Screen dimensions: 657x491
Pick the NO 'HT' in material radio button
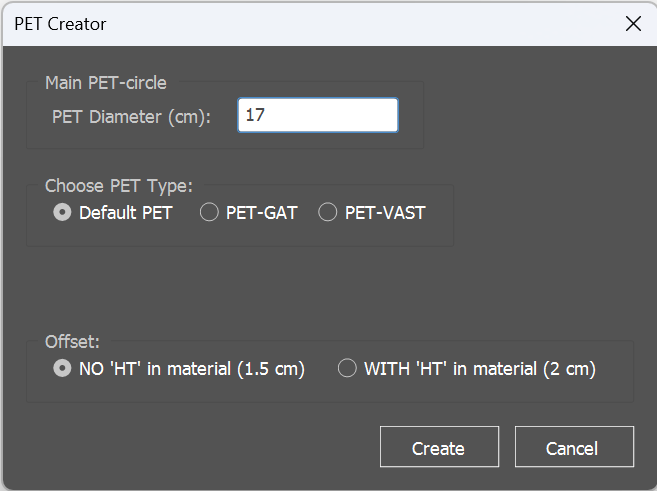pos(62,369)
